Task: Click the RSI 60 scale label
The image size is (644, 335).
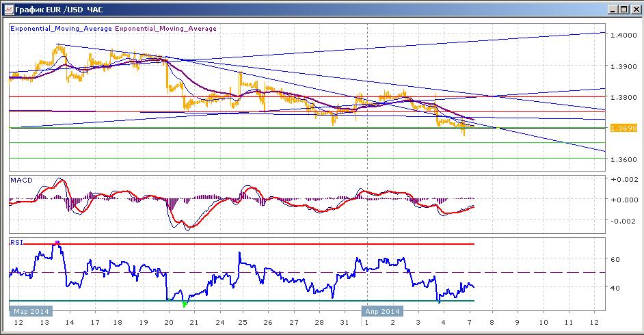Action: coord(615,260)
